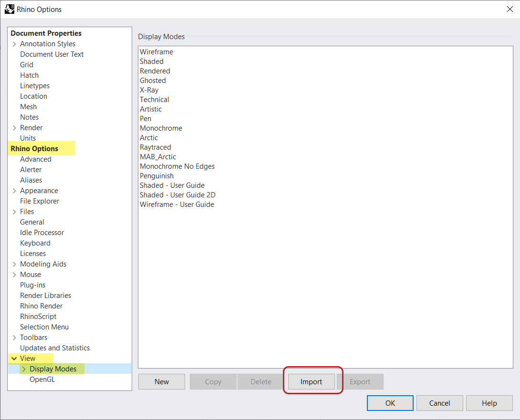Expand the Files options node
This screenshot has width=520, height=420.
coord(14,212)
